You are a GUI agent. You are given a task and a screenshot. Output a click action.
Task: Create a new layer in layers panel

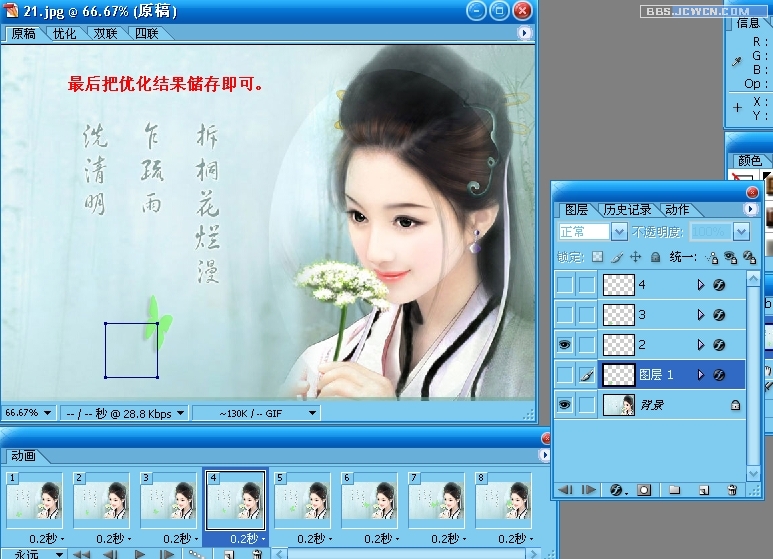point(704,490)
